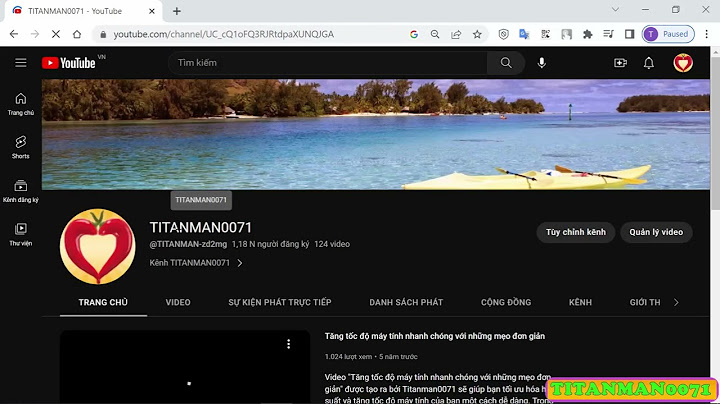Viewport: 720px width, 404px height.
Task: Open Shorts in the sidebar
Action: pos(21,147)
